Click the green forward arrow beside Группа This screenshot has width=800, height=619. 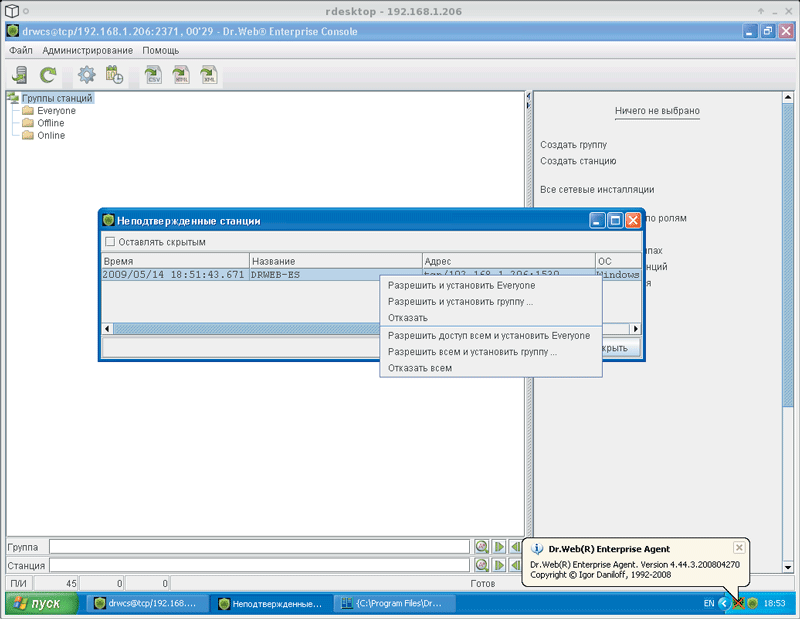(x=499, y=547)
